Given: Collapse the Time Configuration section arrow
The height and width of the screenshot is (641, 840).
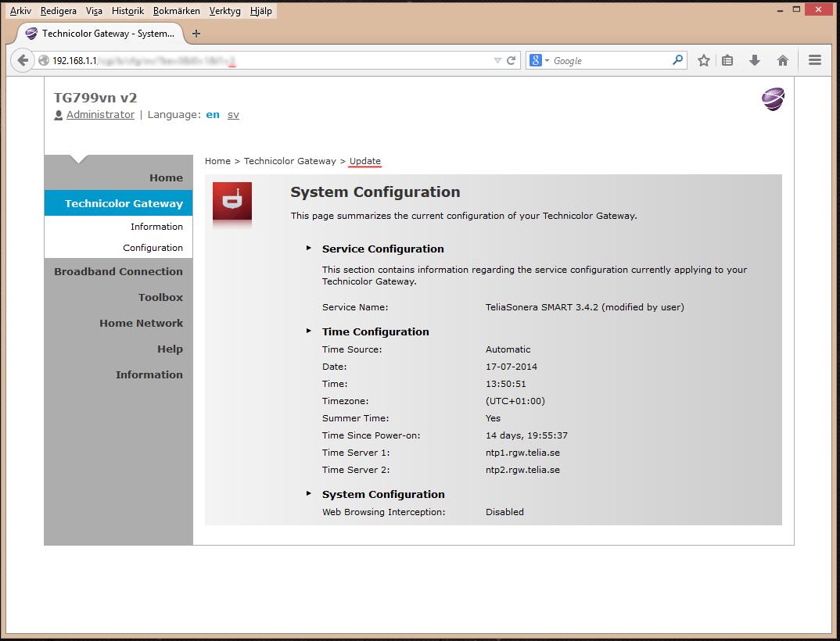Looking at the screenshot, I should 309,331.
